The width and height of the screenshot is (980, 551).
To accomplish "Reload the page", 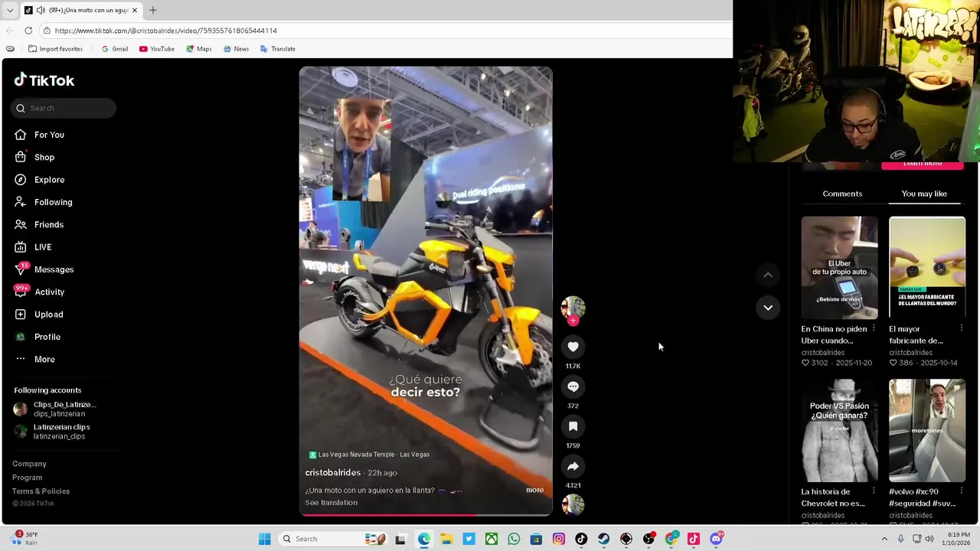I will 28,31.
